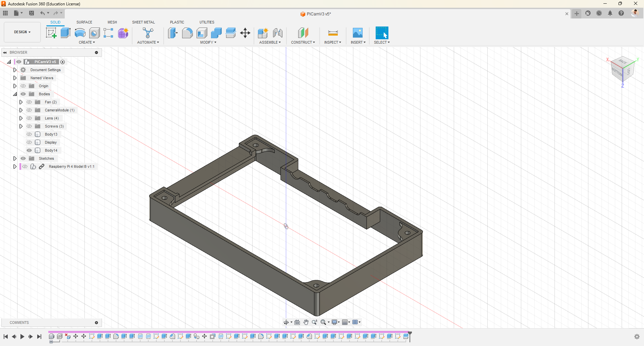Open the MODIFY dropdown menu
Screen dimensions: 644x346
[208, 42]
